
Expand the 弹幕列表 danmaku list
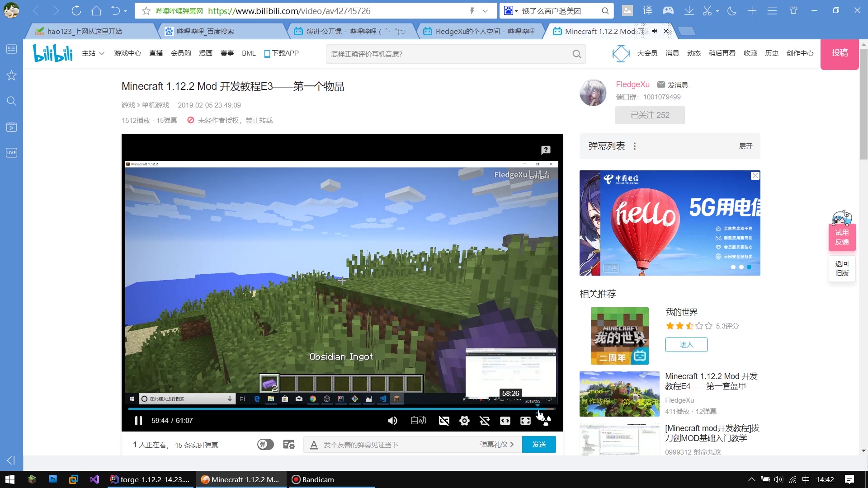coord(745,146)
